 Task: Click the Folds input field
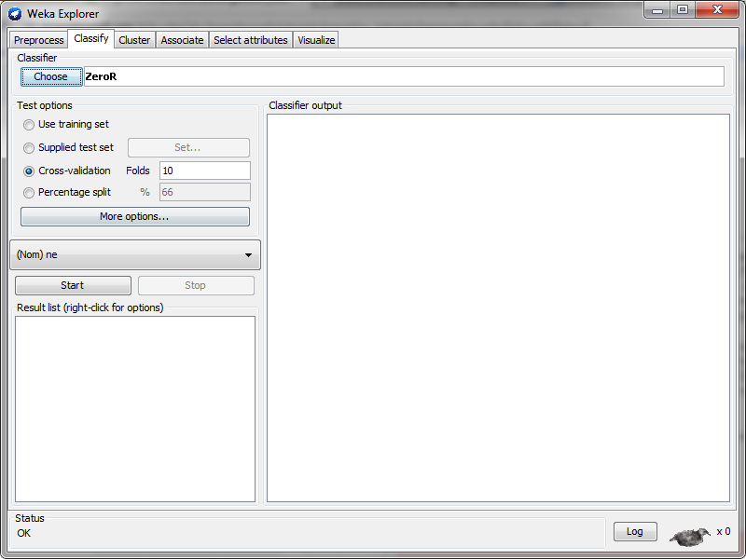point(204,171)
